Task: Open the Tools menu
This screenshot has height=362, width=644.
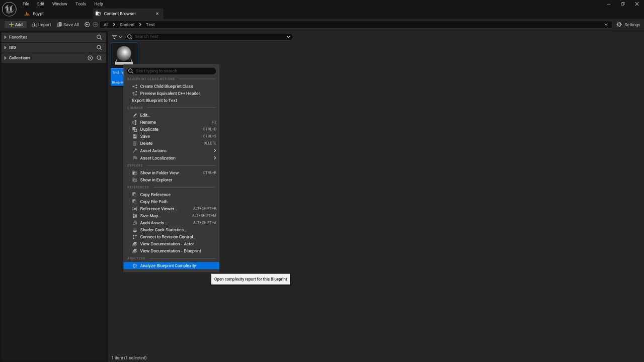Action: tap(80, 4)
